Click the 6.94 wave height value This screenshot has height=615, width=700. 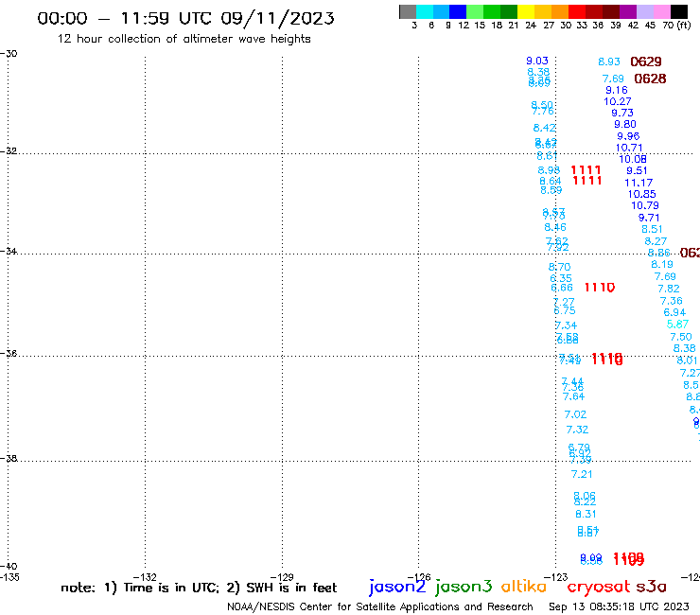674,312
